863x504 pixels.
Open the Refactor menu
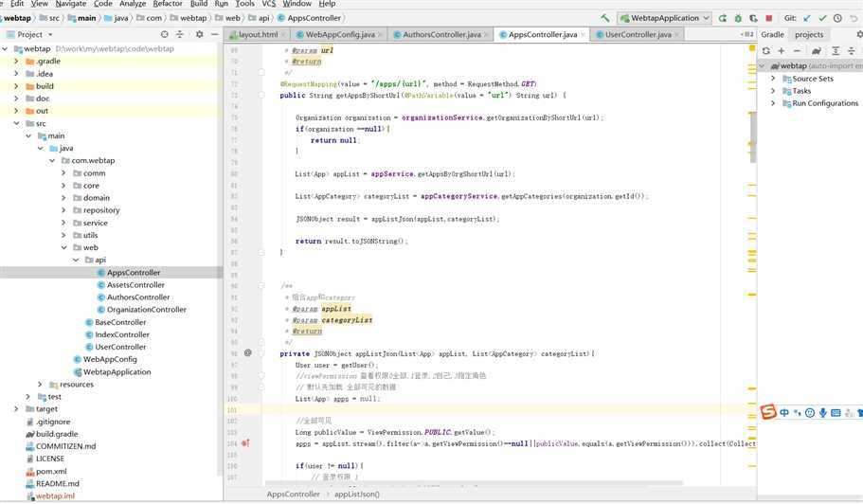pos(168,4)
